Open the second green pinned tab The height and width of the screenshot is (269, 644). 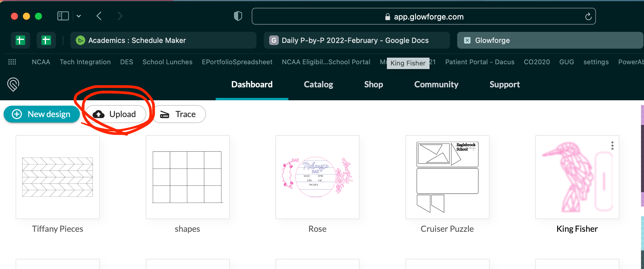(x=46, y=40)
